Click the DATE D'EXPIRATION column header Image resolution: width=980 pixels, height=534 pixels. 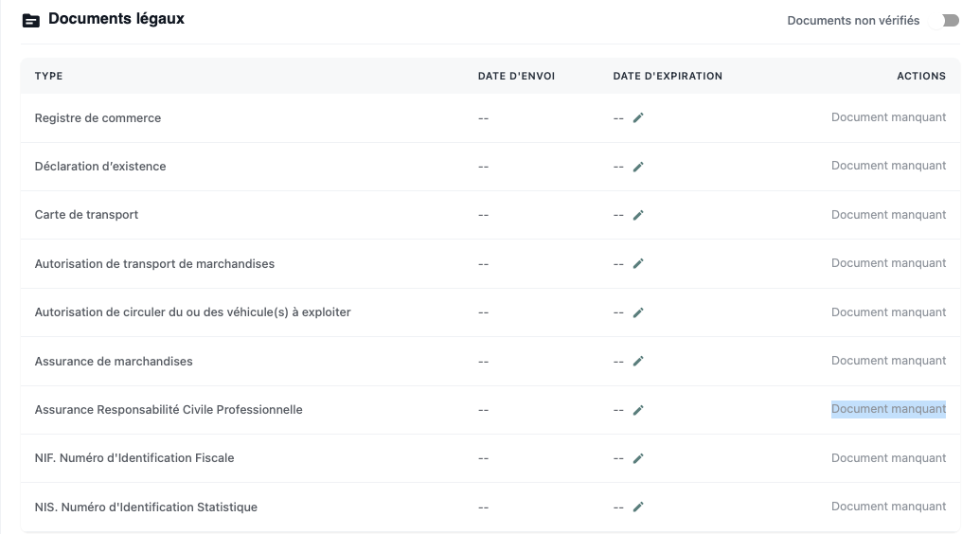pyautogui.click(x=667, y=76)
